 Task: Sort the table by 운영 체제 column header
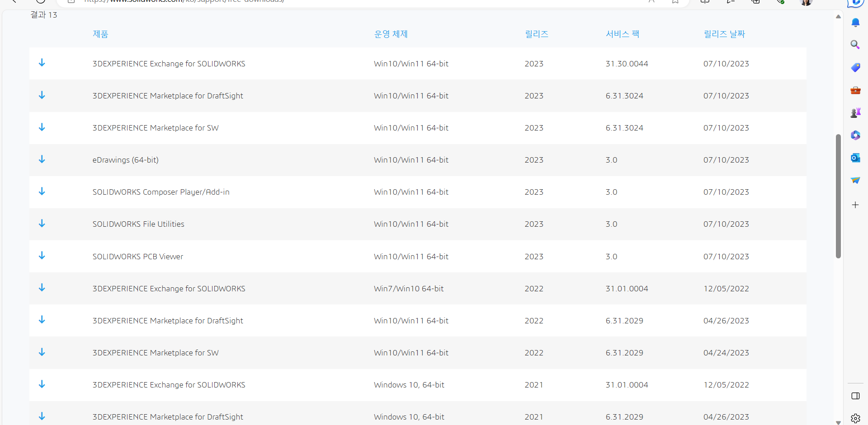pyautogui.click(x=391, y=34)
